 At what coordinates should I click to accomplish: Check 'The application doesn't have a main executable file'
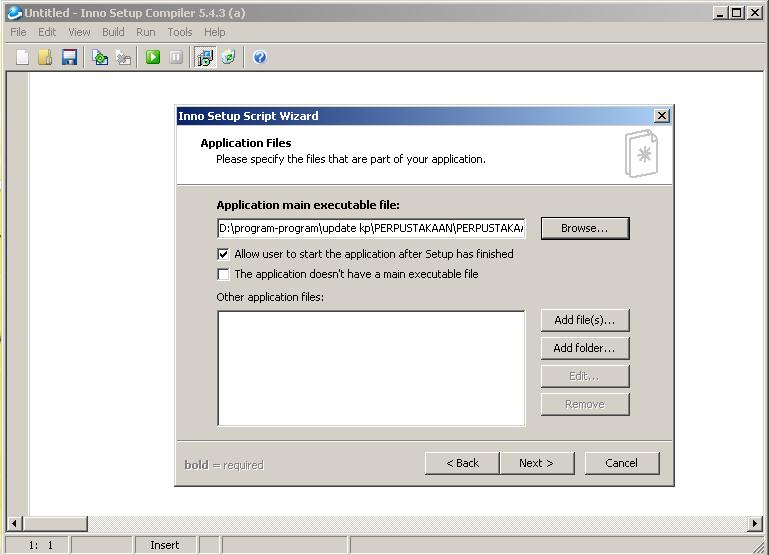pyautogui.click(x=223, y=274)
